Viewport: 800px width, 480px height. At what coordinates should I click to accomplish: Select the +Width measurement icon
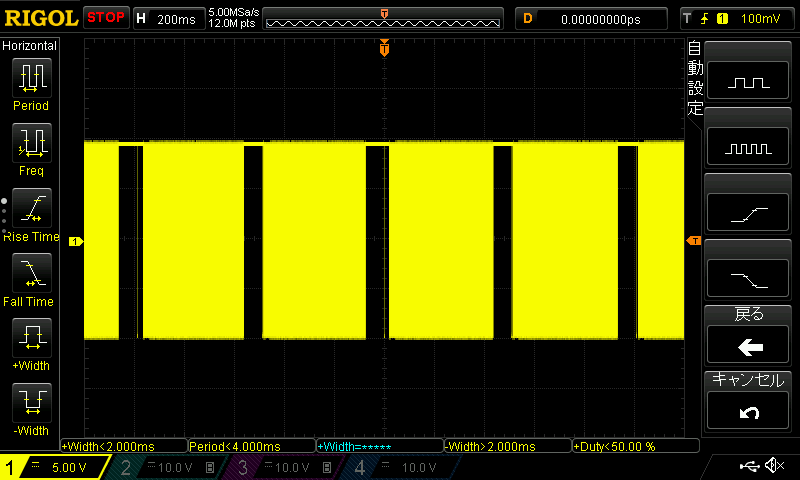tap(32, 338)
